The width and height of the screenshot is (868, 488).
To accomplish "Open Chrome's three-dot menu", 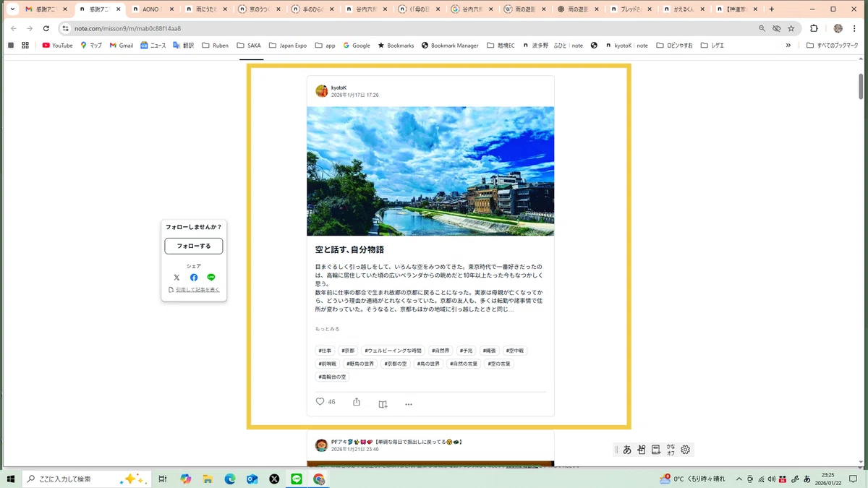I will 855,28.
